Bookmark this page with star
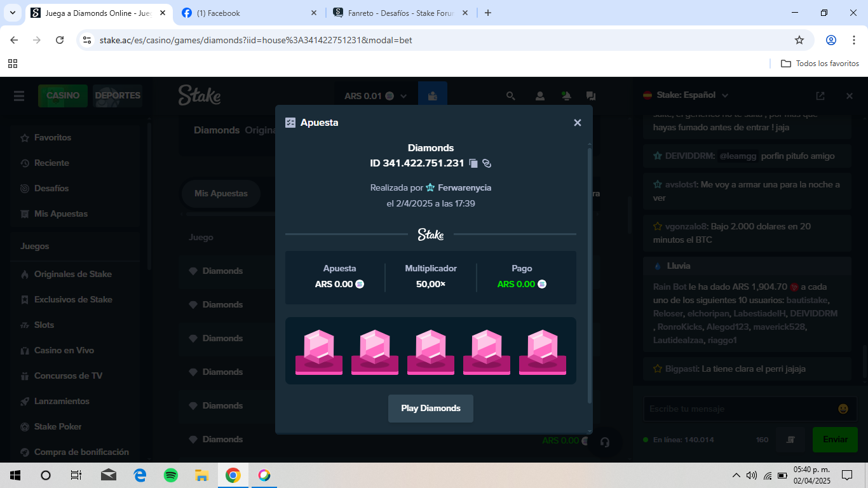This screenshot has height=488, width=868. pyautogui.click(x=799, y=40)
